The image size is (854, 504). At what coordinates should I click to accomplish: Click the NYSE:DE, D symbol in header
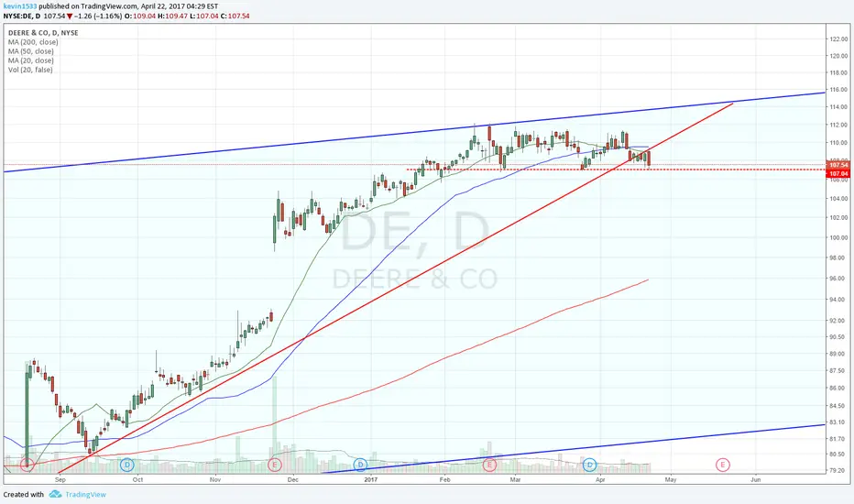22,16
